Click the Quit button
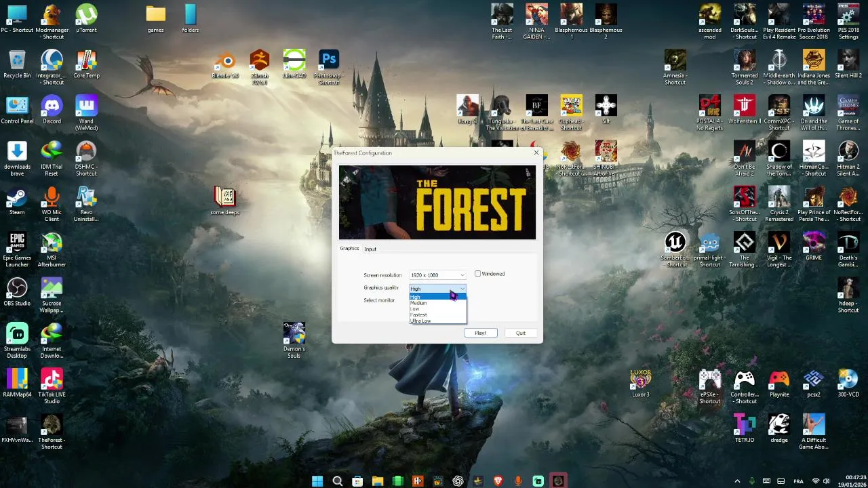Screen dimensions: 868x488 (x=520, y=333)
